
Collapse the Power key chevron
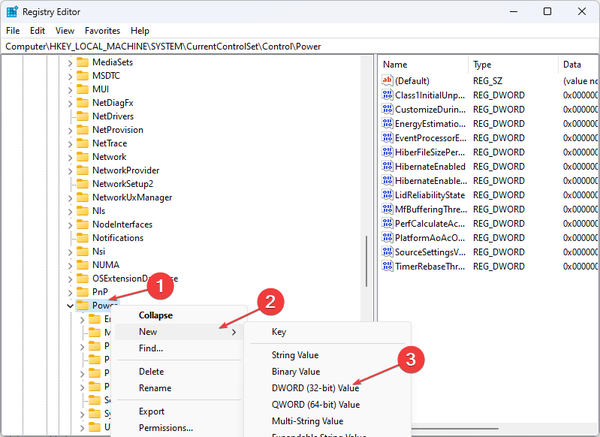(x=70, y=306)
